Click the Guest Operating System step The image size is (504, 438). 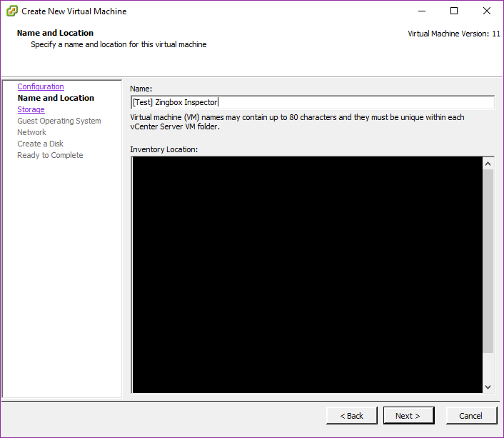(x=59, y=121)
